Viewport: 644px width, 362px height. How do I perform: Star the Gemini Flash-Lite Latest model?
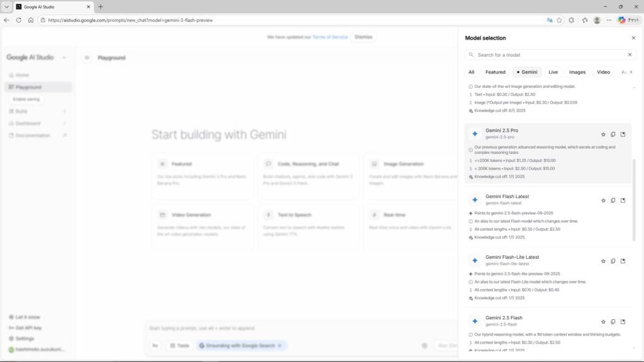tap(603, 261)
